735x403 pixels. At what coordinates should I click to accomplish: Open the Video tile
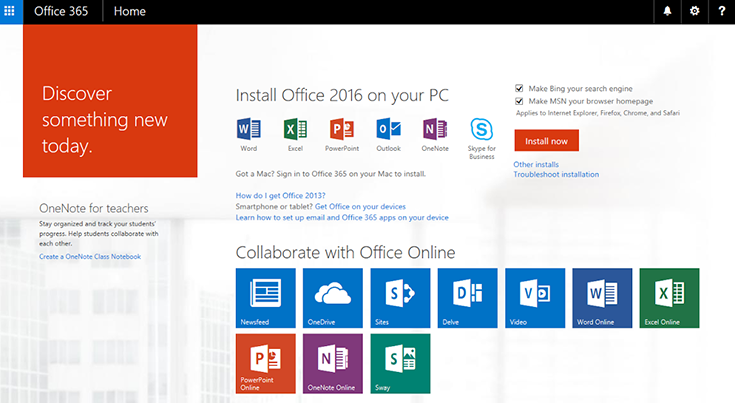coord(535,298)
